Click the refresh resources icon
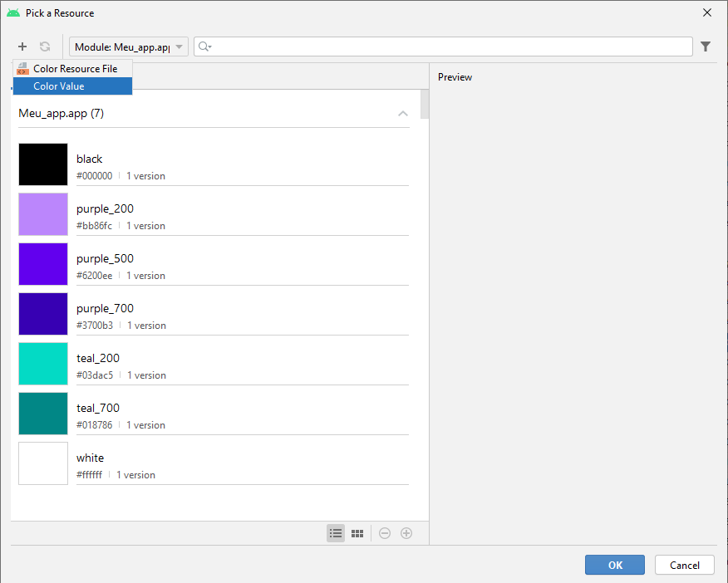This screenshot has width=728, height=583. point(45,47)
